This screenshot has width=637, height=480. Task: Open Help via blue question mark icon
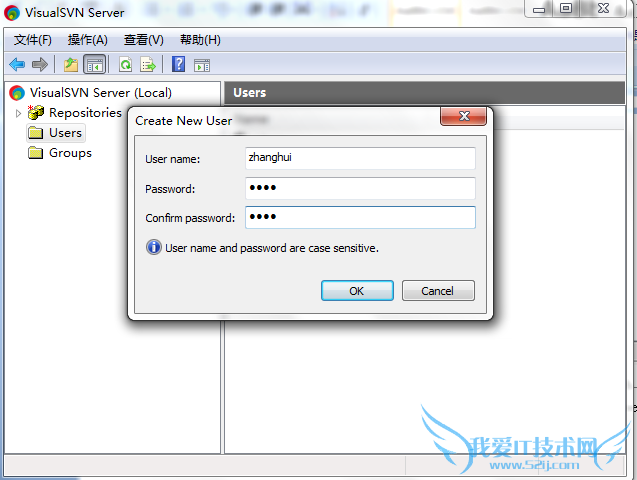coord(178,64)
